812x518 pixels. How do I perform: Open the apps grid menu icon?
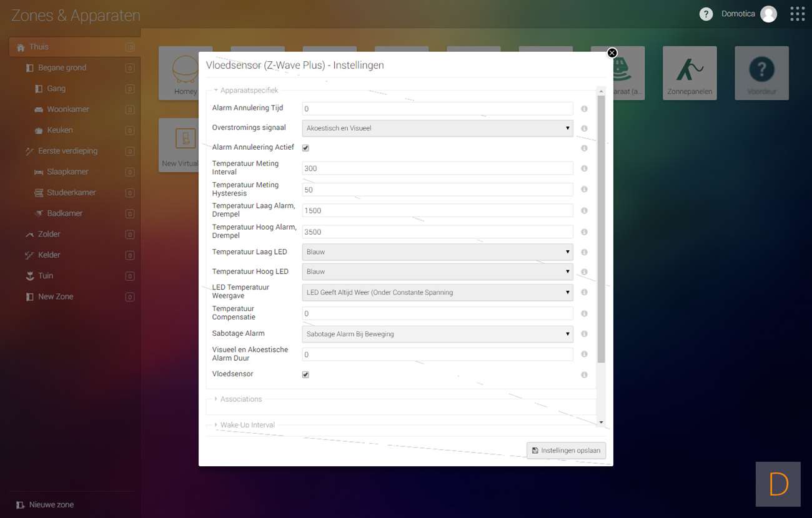pyautogui.click(x=797, y=14)
